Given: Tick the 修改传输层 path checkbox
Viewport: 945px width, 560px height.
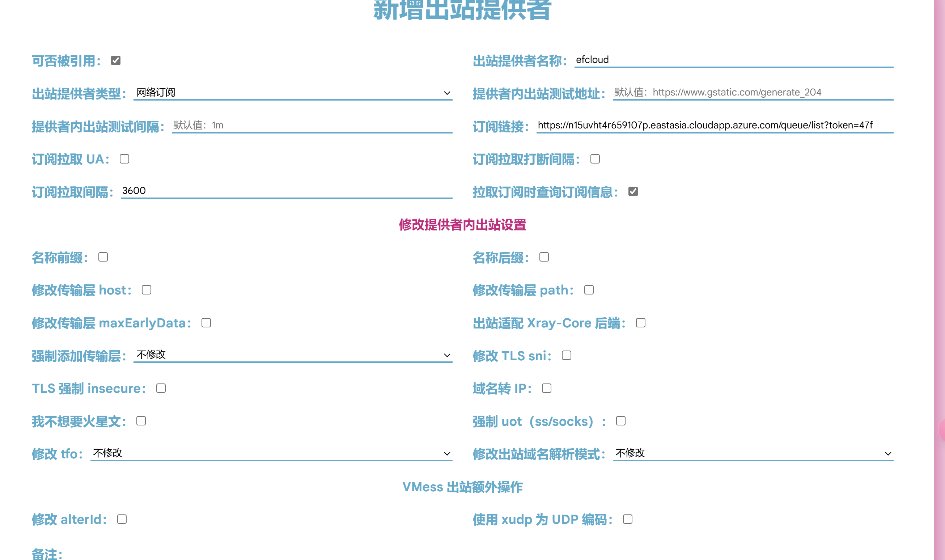Looking at the screenshot, I should pos(589,290).
